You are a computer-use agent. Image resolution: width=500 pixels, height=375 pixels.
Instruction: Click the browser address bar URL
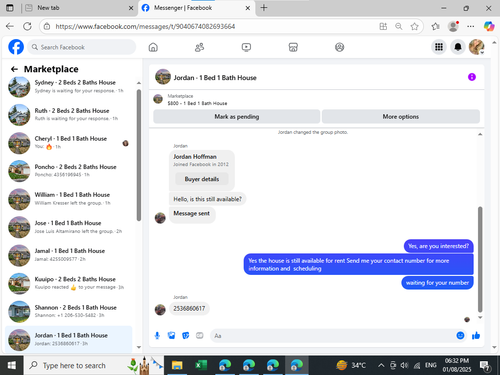point(145,26)
